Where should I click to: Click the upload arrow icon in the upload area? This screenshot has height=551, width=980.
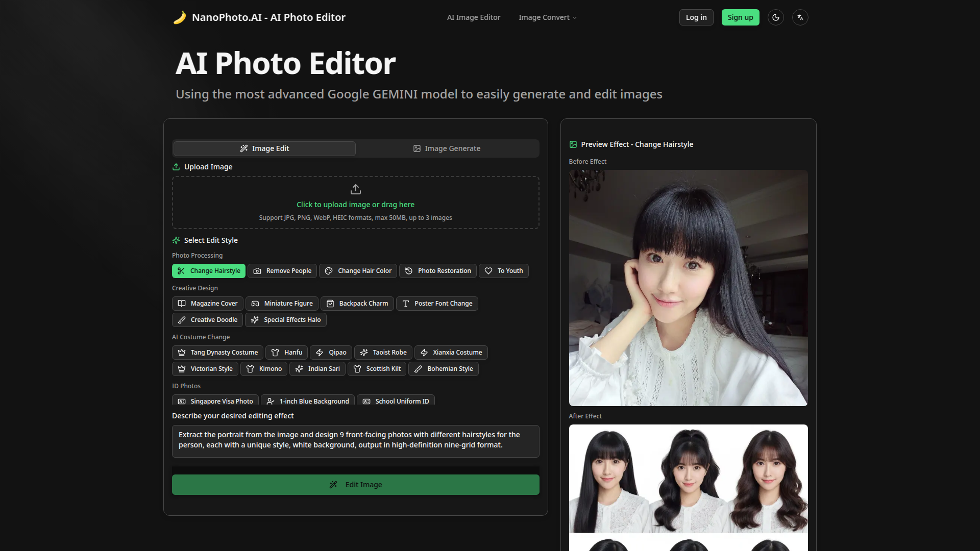click(355, 189)
